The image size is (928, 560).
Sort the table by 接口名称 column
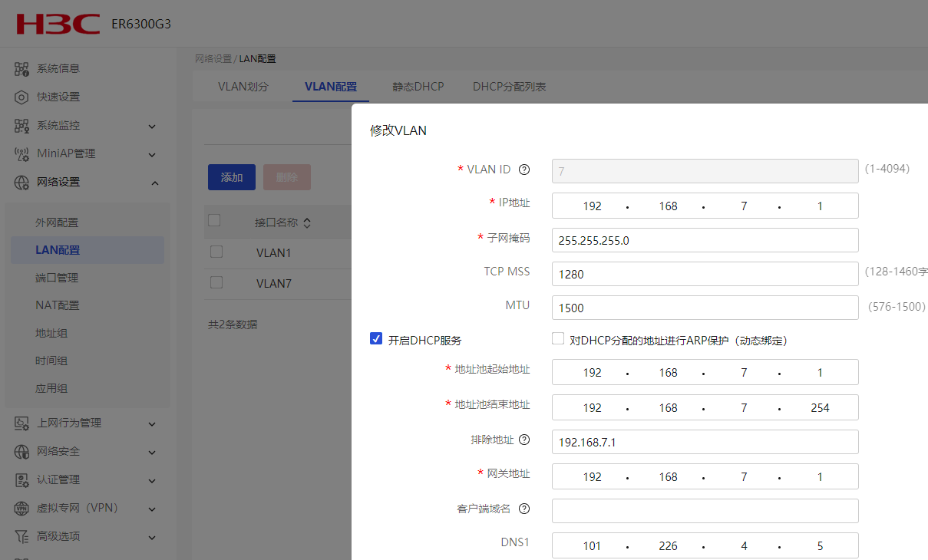[x=307, y=223]
